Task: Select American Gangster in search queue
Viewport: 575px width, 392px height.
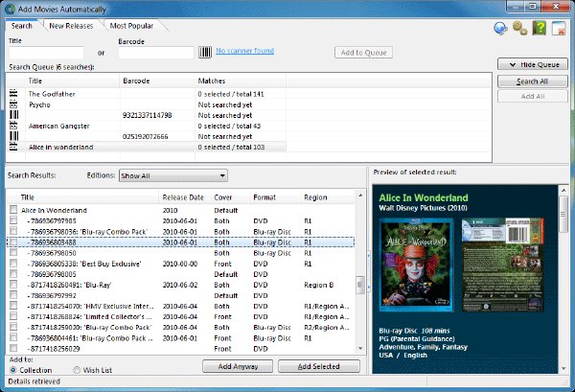Action: pos(147,126)
